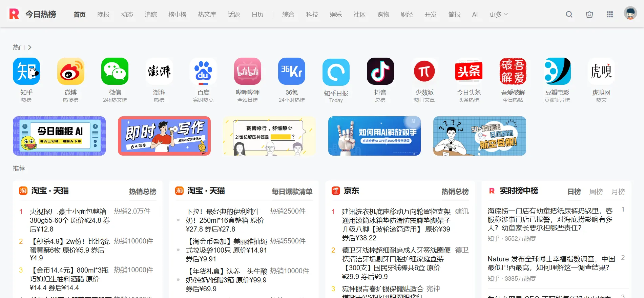
Task: Open the 36Kr (36氪) hot list icon
Action: 291,72
